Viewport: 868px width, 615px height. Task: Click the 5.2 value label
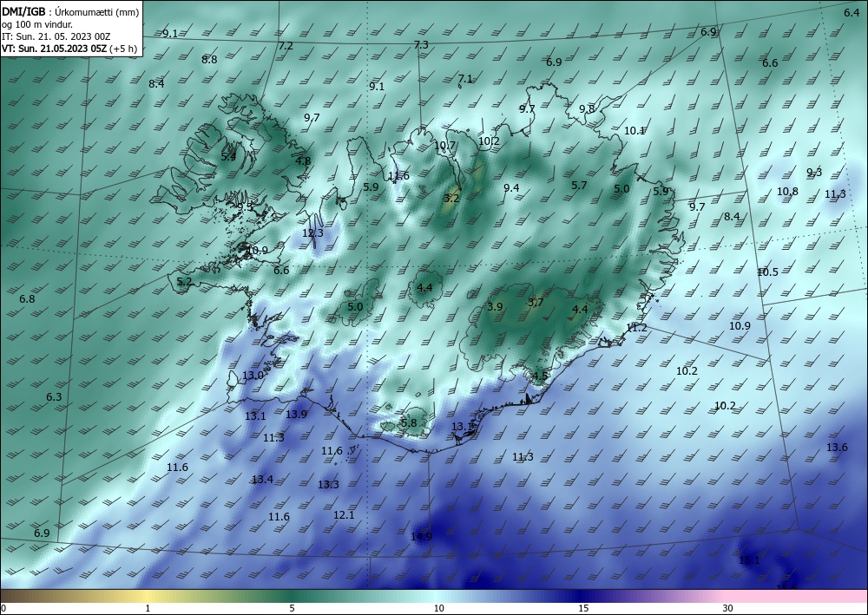pyautogui.click(x=184, y=282)
